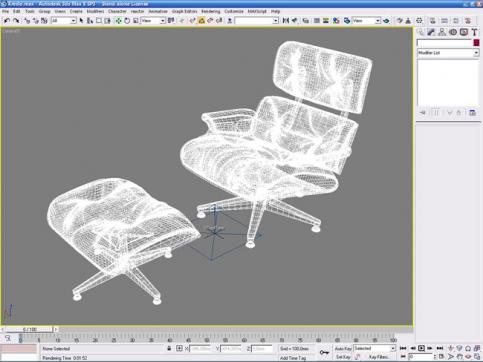Click the Z coordinate field
Viewport: 483px width, 362px height.
(262, 349)
